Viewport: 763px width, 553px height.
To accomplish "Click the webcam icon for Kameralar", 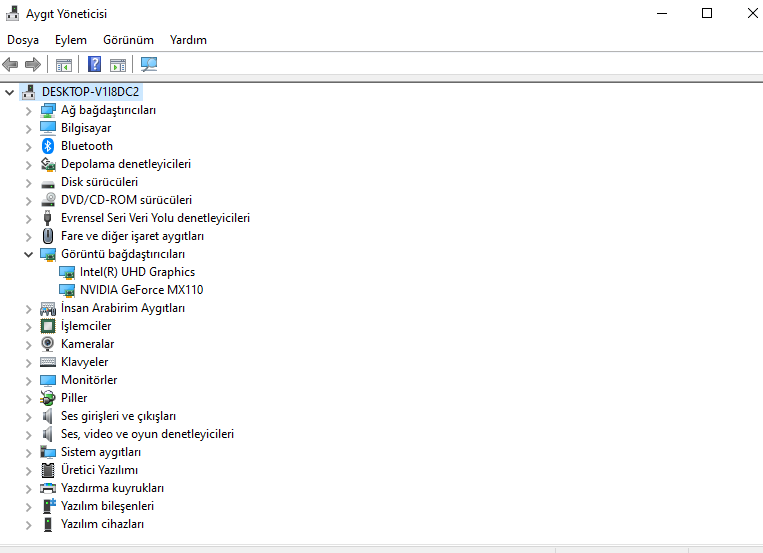I will click(x=48, y=344).
